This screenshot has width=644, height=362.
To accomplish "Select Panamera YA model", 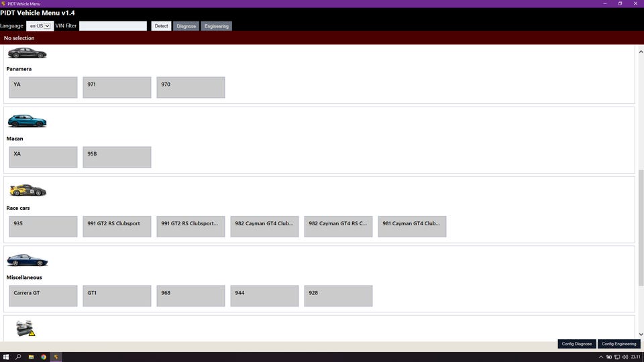I will (x=43, y=87).
